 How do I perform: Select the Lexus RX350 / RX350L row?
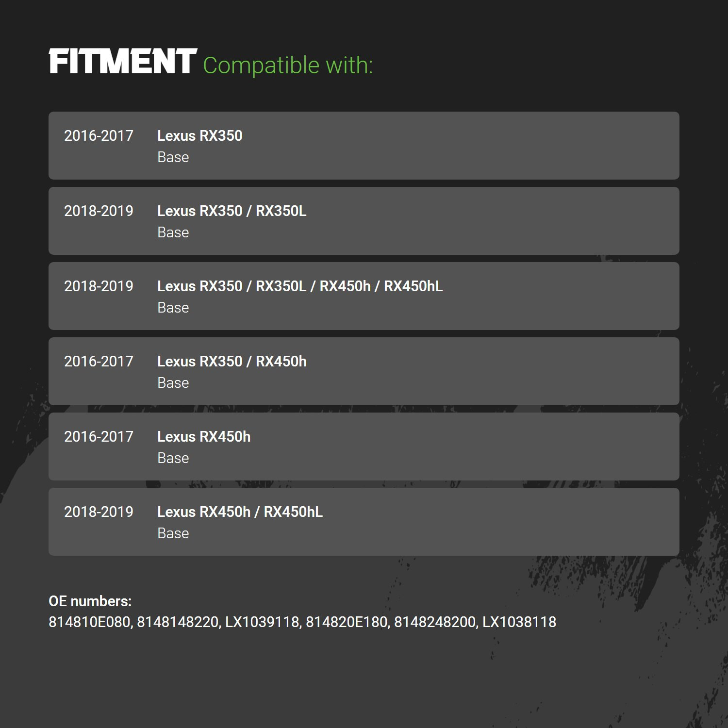[364, 221]
